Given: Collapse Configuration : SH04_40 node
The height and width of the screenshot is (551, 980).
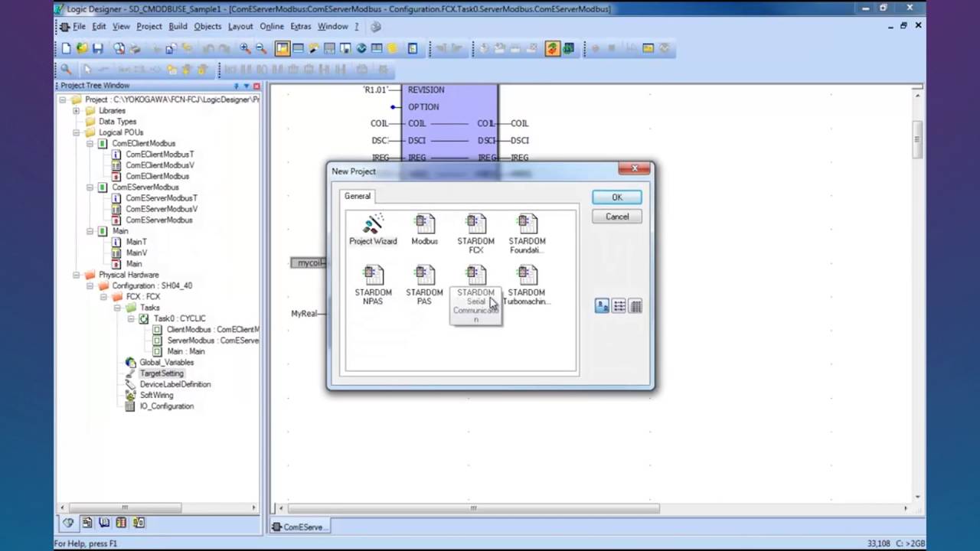Looking at the screenshot, I should click(x=90, y=285).
